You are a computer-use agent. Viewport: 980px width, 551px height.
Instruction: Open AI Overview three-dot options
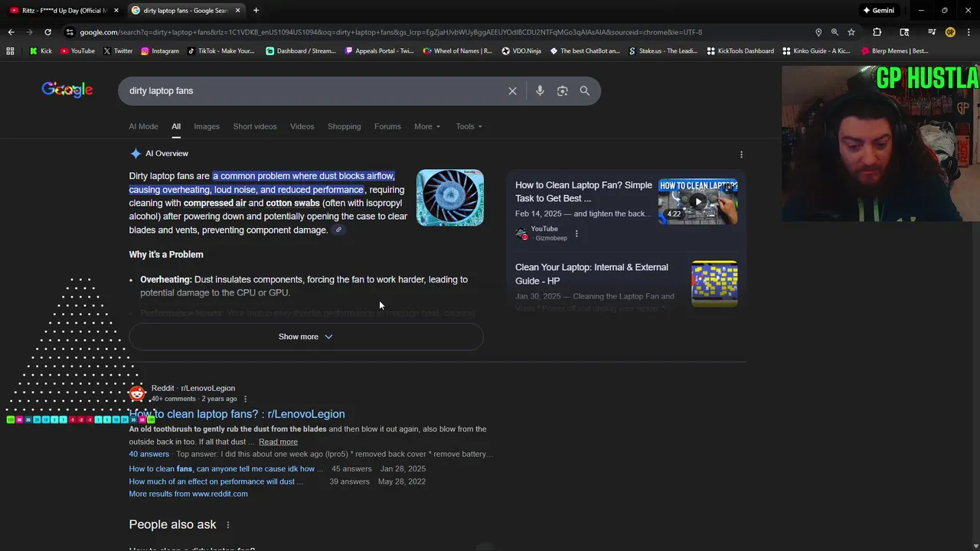click(741, 155)
